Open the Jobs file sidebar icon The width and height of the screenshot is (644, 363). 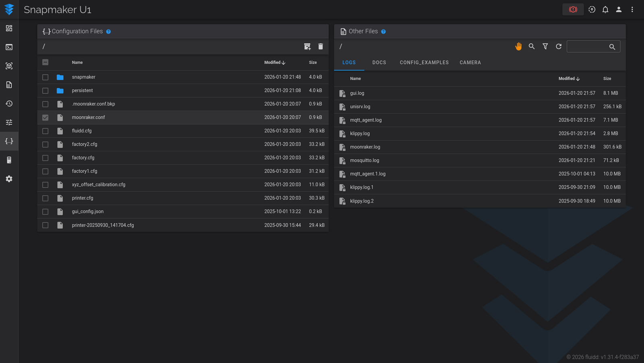point(9,85)
